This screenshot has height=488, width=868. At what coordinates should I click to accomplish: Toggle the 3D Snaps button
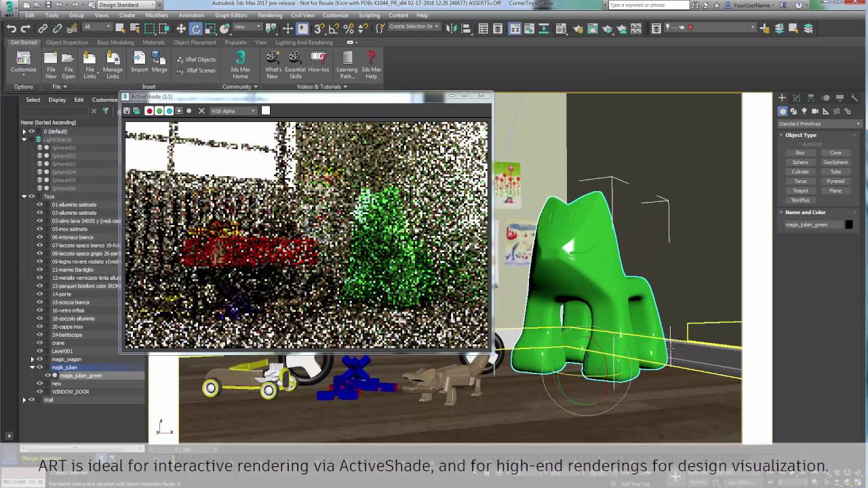click(x=319, y=28)
